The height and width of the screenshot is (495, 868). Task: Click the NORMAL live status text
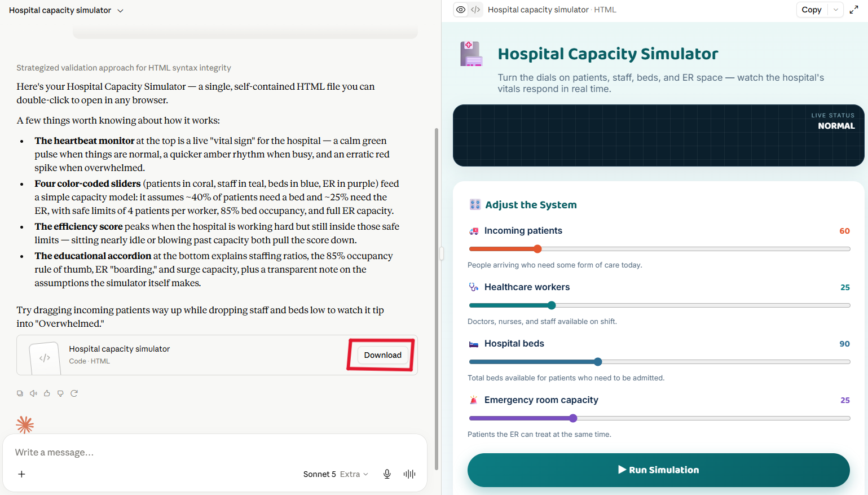(836, 126)
